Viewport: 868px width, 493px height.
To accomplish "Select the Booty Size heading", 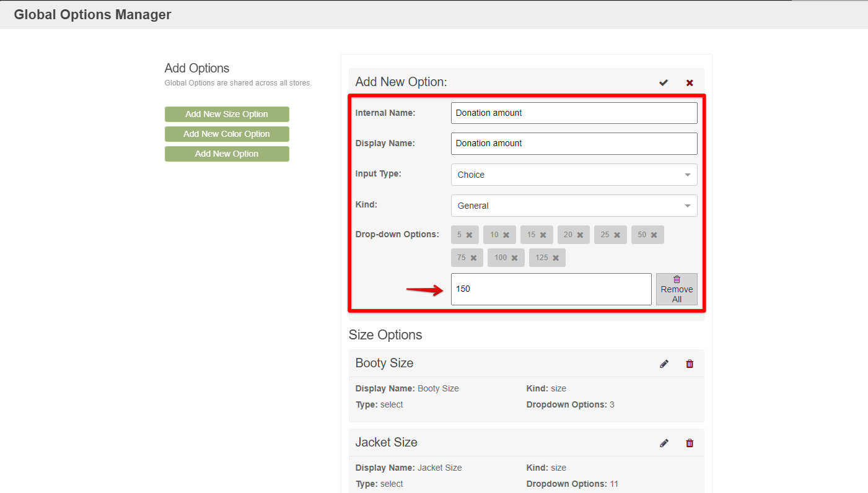I will (384, 363).
